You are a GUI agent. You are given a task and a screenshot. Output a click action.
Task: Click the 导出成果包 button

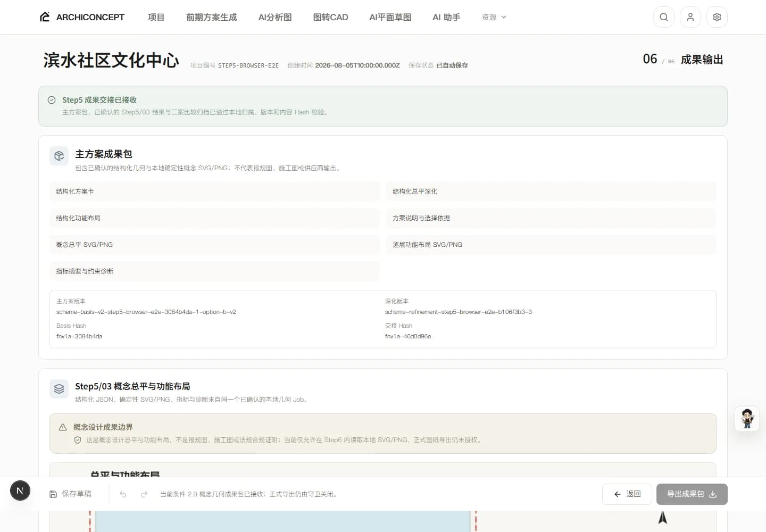692,494
